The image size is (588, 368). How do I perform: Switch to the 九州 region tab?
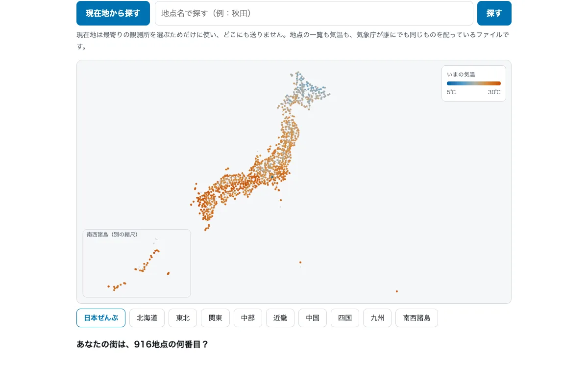pyautogui.click(x=377, y=318)
